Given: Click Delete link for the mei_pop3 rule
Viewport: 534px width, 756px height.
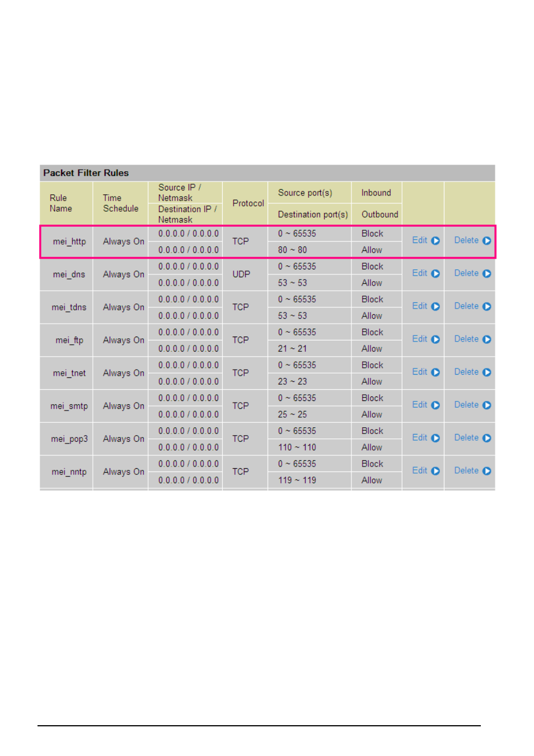Looking at the screenshot, I should [466, 438].
